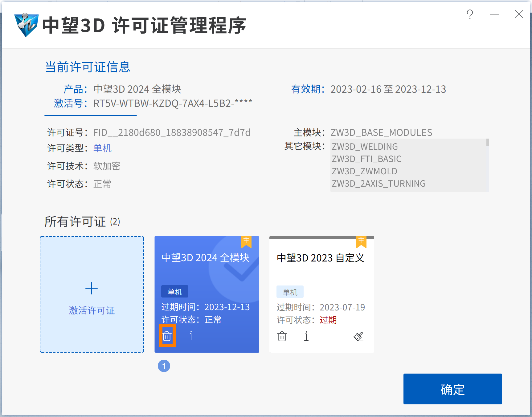
Task: Click product name 中望3D 2024 全模块 in info
Action: (137, 89)
